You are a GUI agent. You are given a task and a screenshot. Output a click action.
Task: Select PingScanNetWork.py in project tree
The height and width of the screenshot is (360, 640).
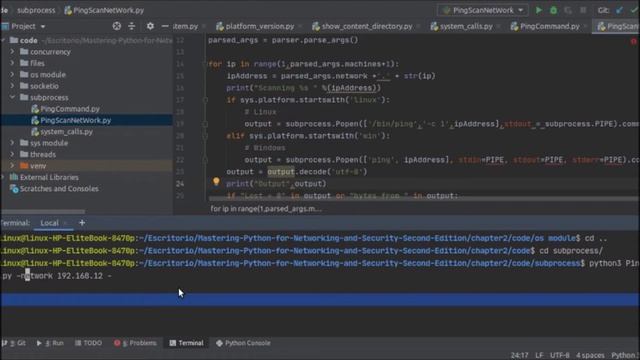pos(76,120)
